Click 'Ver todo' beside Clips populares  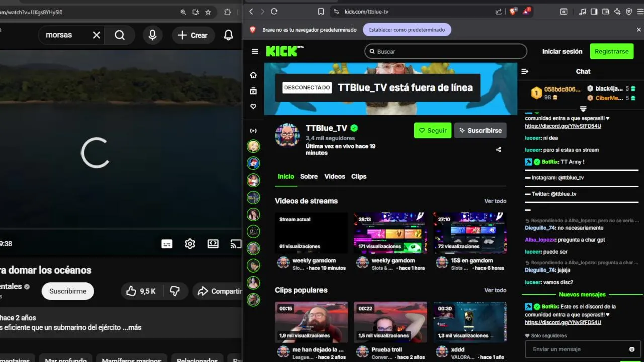coord(495,290)
